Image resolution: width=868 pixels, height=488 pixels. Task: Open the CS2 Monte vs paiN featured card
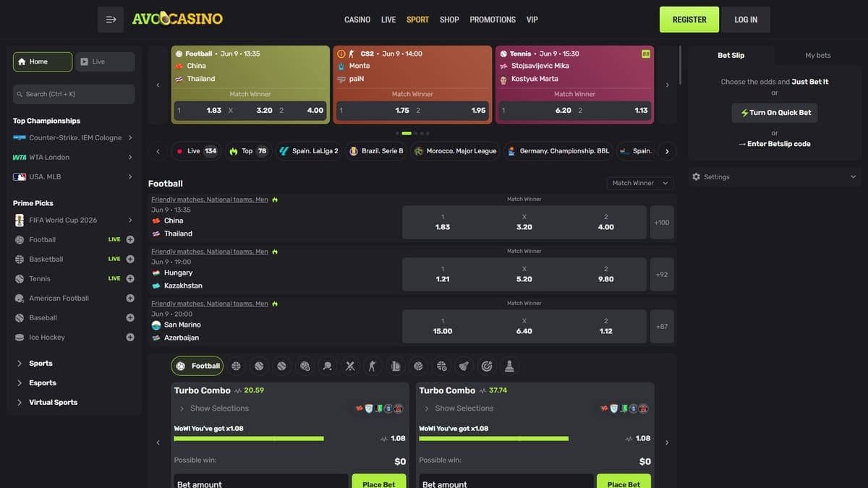point(412,84)
